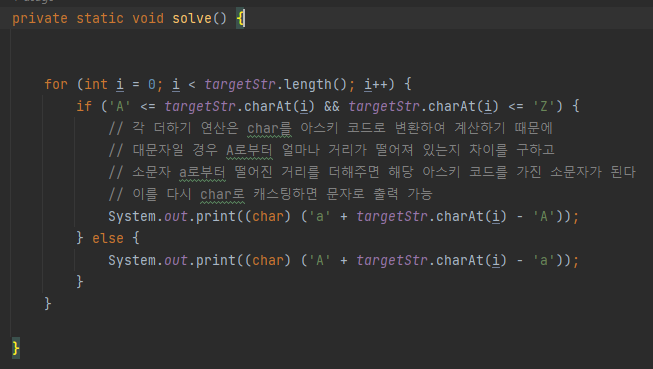Click the 'else' keyword

click(108, 239)
